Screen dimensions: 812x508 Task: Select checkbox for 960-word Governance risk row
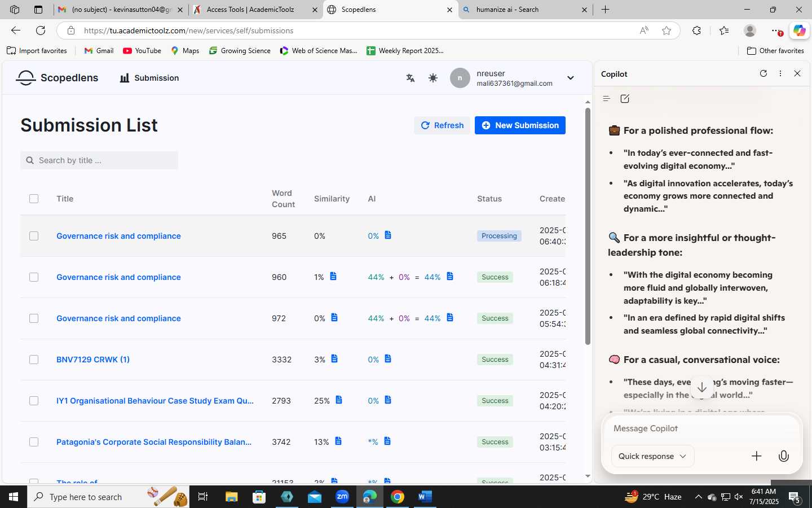34,277
